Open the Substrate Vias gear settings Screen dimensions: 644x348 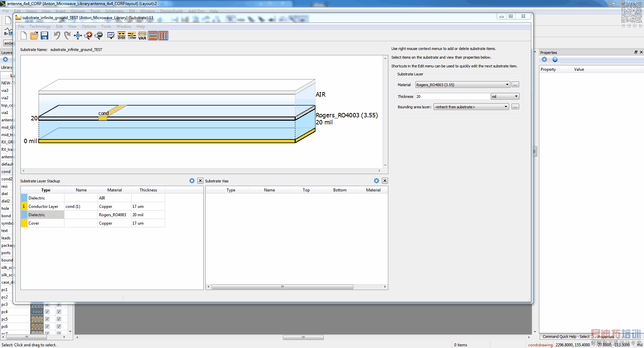point(377,181)
